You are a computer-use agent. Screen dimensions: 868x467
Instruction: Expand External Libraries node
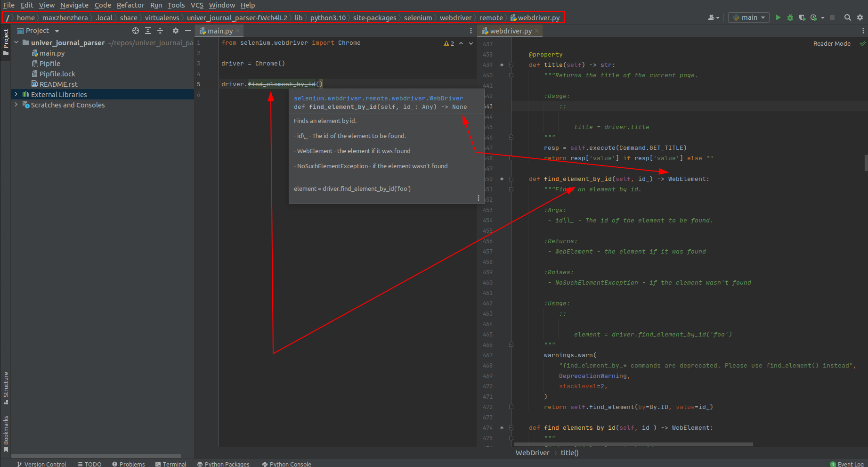pyautogui.click(x=16, y=94)
